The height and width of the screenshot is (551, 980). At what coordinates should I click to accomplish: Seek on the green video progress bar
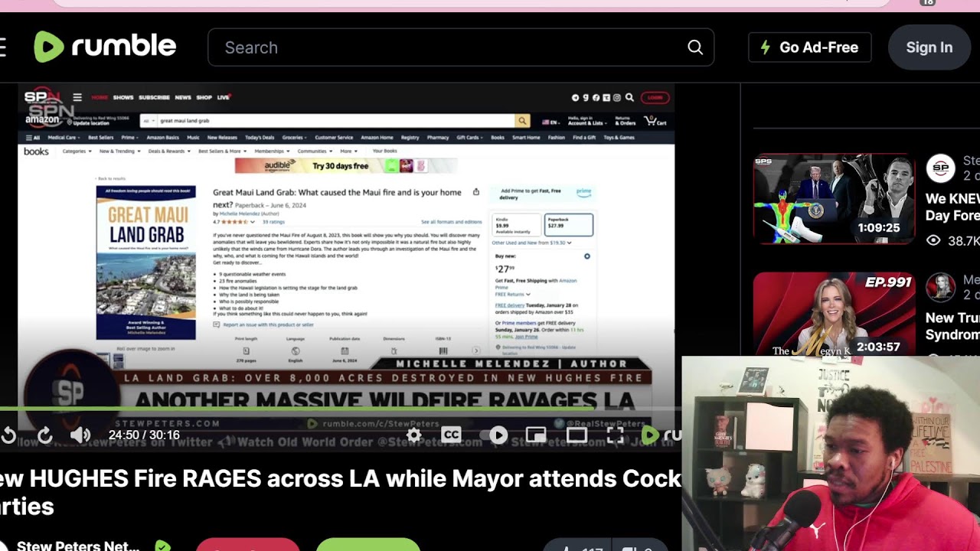[x=340, y=410]
